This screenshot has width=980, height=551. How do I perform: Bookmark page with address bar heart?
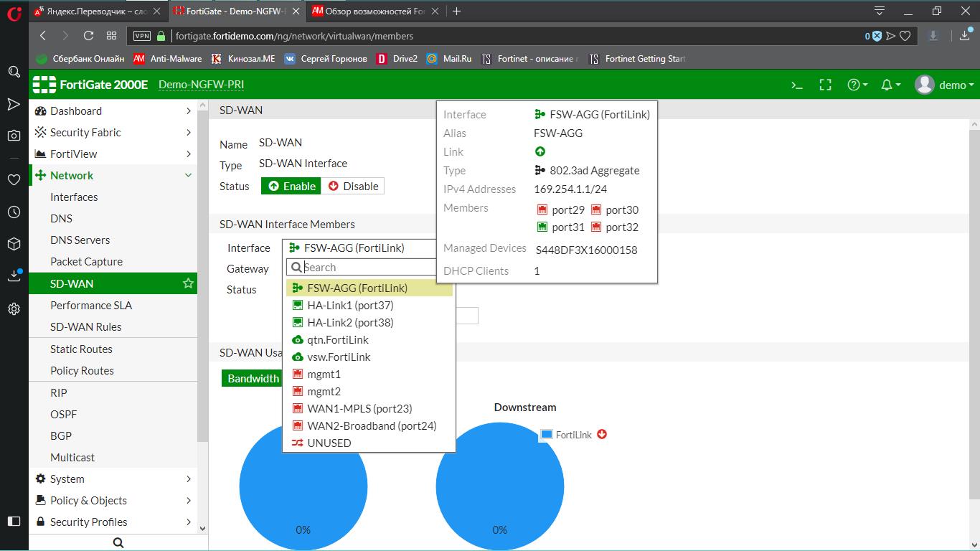(905, 36)
